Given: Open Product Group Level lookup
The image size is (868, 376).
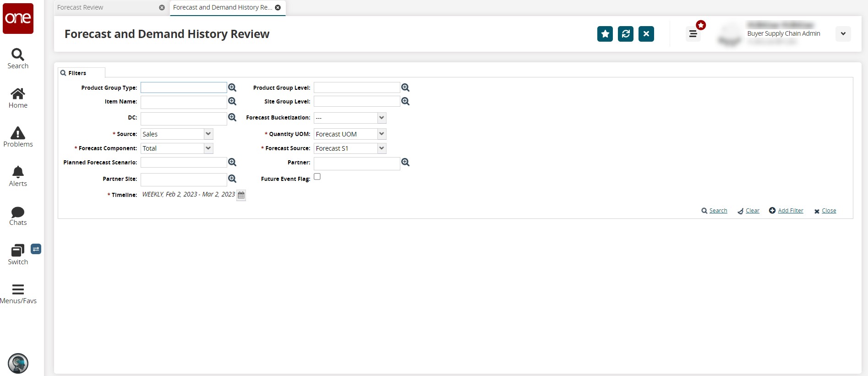Looking at the screenshot, I should point(405,87).
